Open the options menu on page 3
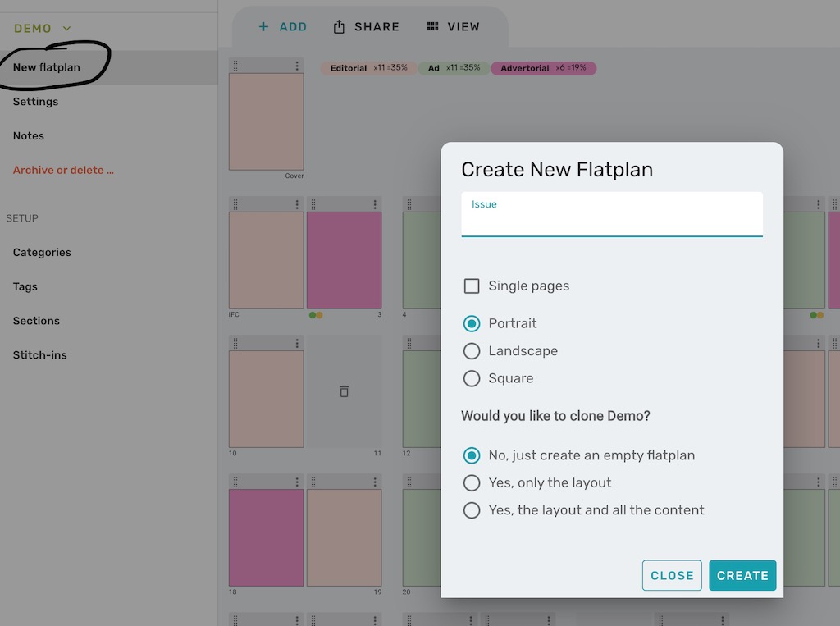Screen dimensions: 840x626 click(x=377, y=203)
